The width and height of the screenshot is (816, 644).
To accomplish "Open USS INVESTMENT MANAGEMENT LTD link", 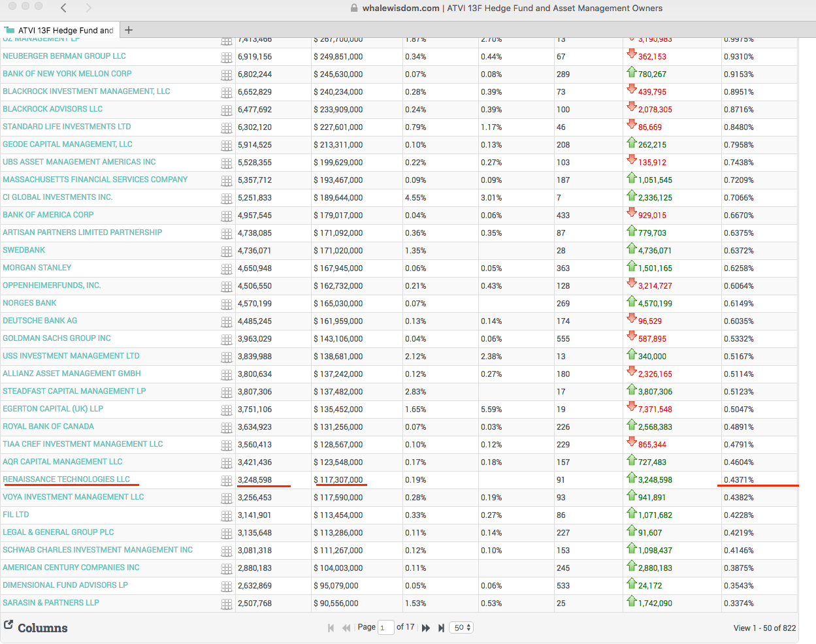I will 71,356.
